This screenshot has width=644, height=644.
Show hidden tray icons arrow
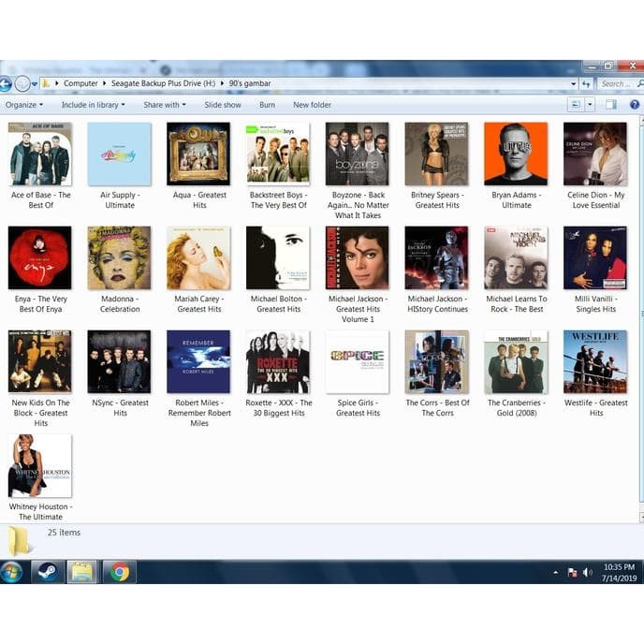[556, 572]
